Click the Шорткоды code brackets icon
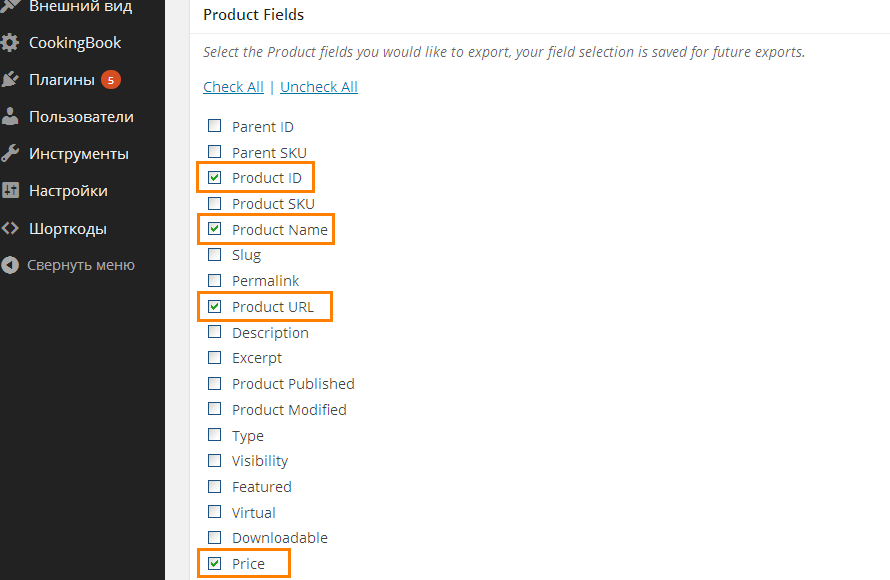 pyautogui.click(x=10, y=229)
